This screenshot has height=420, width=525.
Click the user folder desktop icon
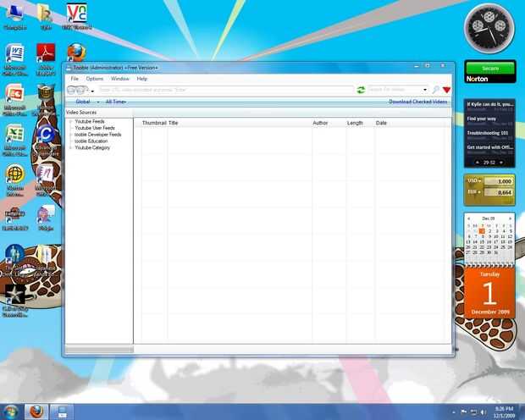[46, 17]
